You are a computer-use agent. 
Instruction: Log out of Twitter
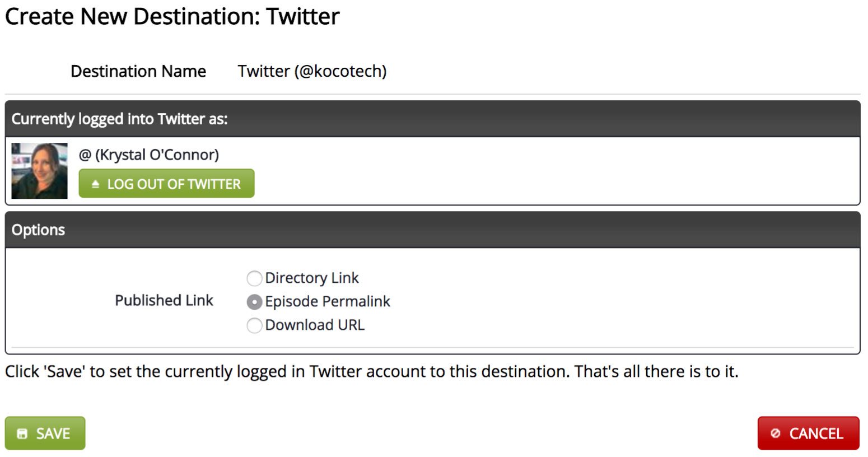click(166, 183)
